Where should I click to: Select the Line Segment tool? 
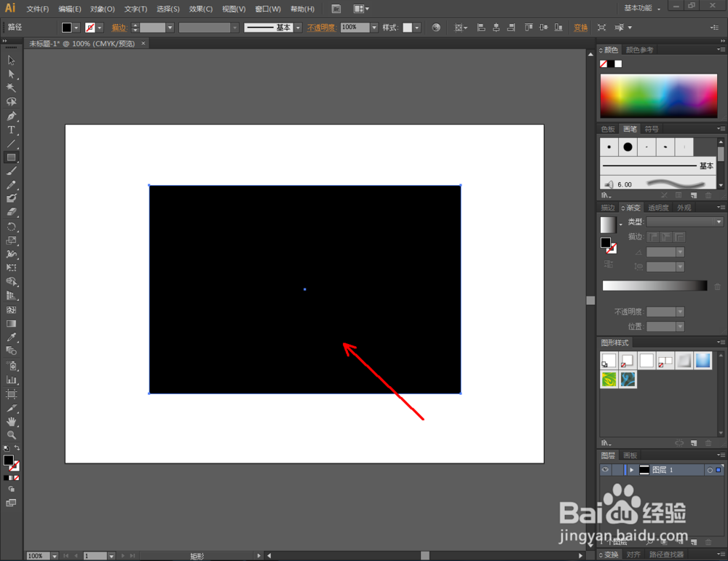[11, 144]
